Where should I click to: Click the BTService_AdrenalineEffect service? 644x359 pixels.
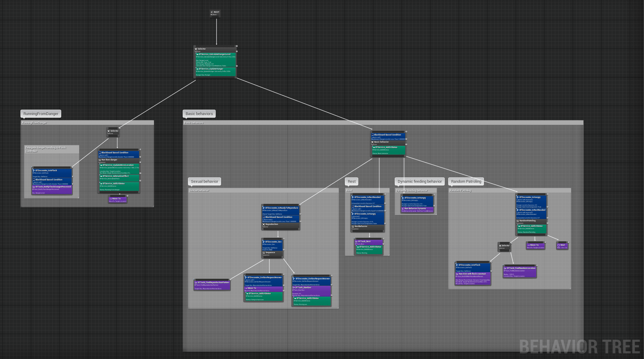119,178
